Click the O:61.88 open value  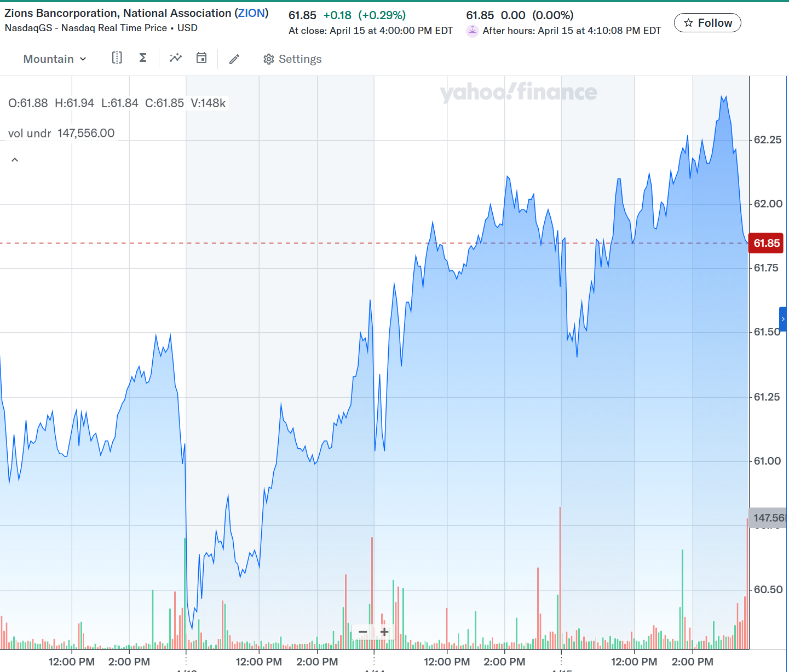click(28, 103)
